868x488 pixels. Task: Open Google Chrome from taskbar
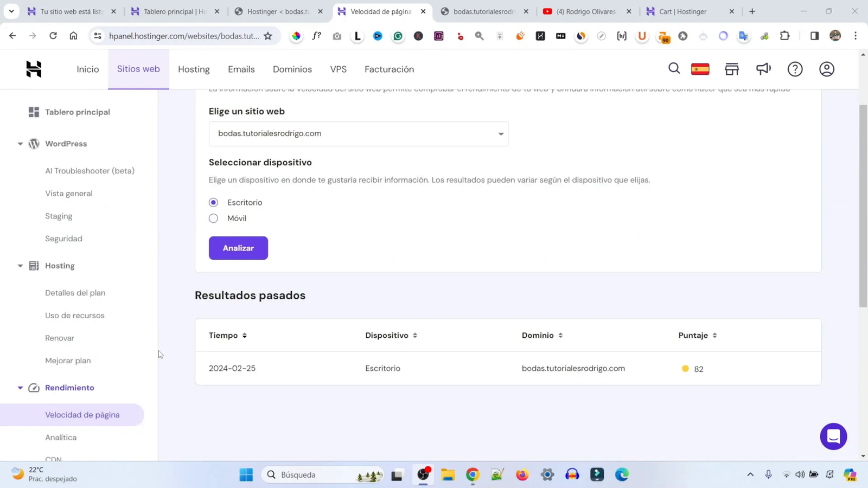click(x=473, y=474)
